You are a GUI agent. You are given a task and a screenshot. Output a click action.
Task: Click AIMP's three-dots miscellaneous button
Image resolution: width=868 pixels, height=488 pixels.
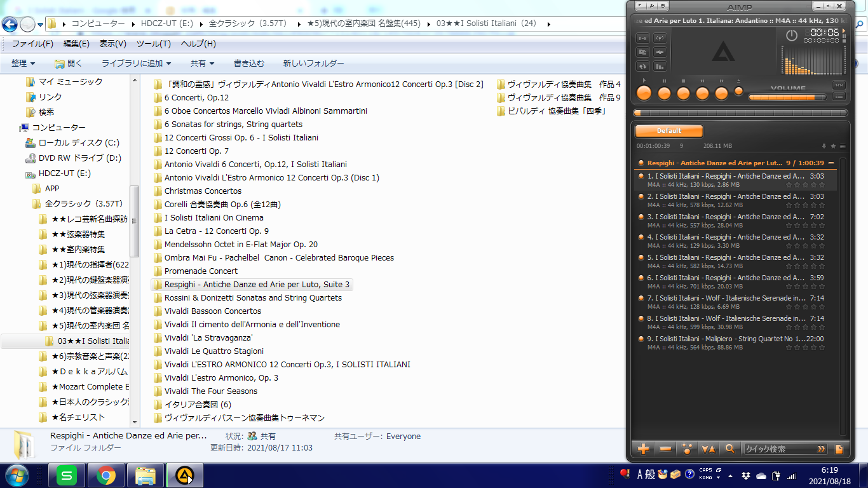point(687,449)
